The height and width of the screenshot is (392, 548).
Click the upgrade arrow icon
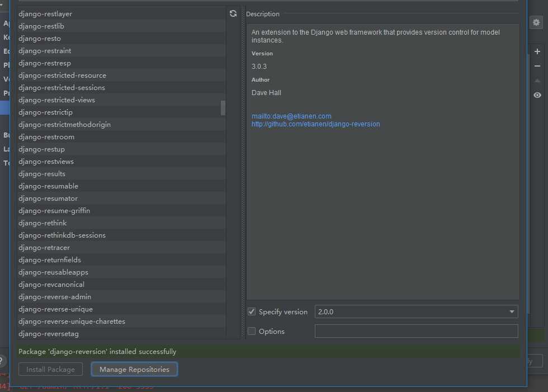pos(537,81)
